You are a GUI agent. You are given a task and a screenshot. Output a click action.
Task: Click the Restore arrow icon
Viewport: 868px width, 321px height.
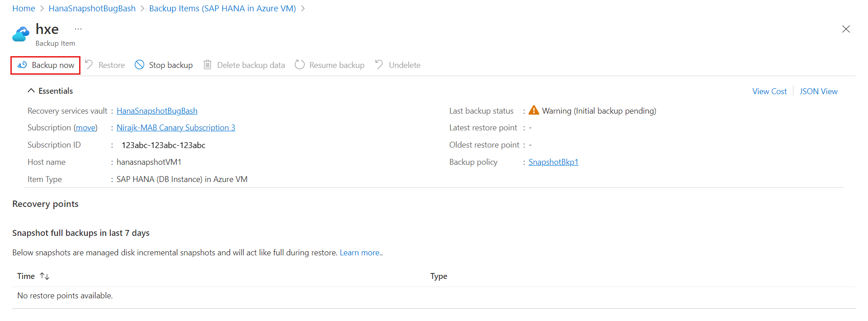89,65
